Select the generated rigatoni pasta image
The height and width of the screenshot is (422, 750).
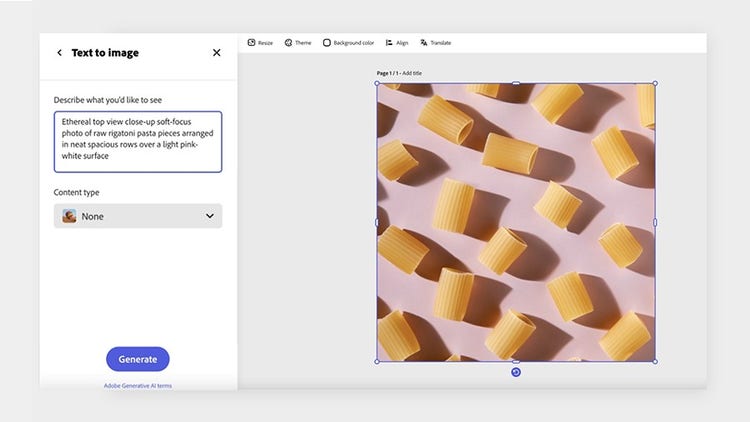[x=516, y=222]
